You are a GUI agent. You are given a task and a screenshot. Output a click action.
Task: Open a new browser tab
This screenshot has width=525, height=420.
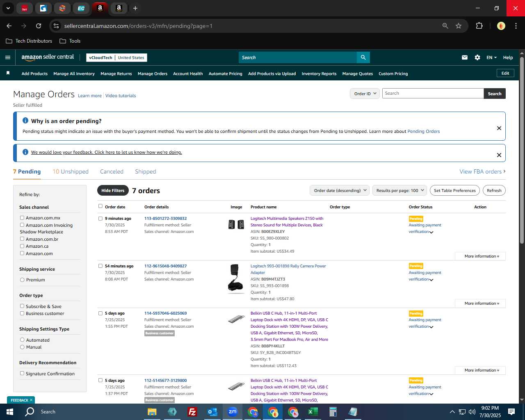click(x=135, y=8)
